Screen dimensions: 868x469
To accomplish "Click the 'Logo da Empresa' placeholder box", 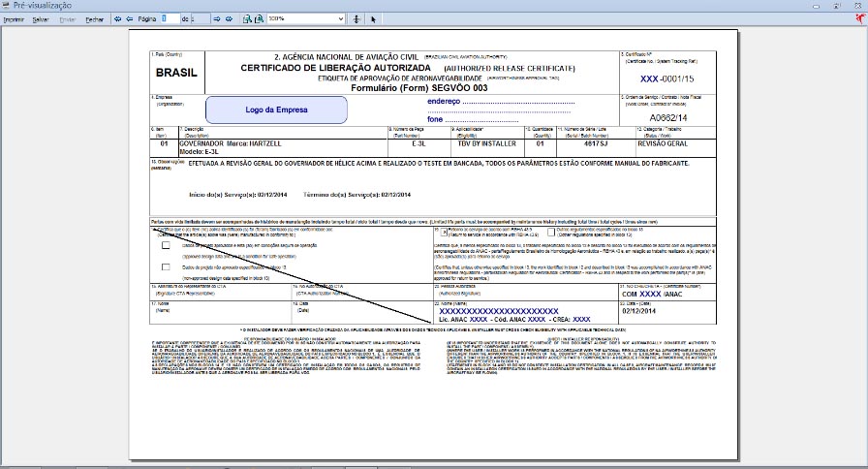I will [x=276, y=109].
